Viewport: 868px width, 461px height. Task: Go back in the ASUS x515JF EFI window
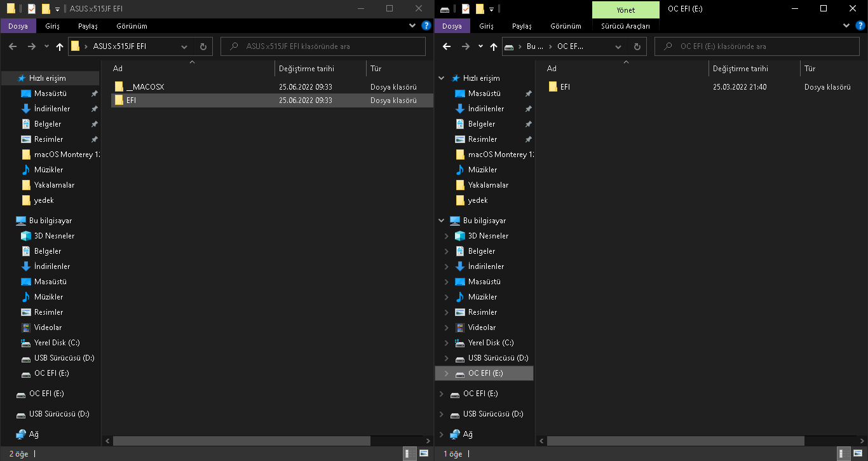pyautogui.click(x=13, y=46)
